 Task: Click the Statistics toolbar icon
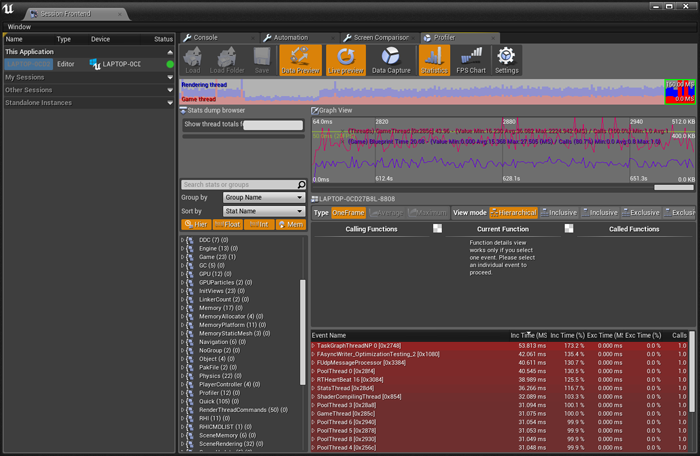point(434,61)
